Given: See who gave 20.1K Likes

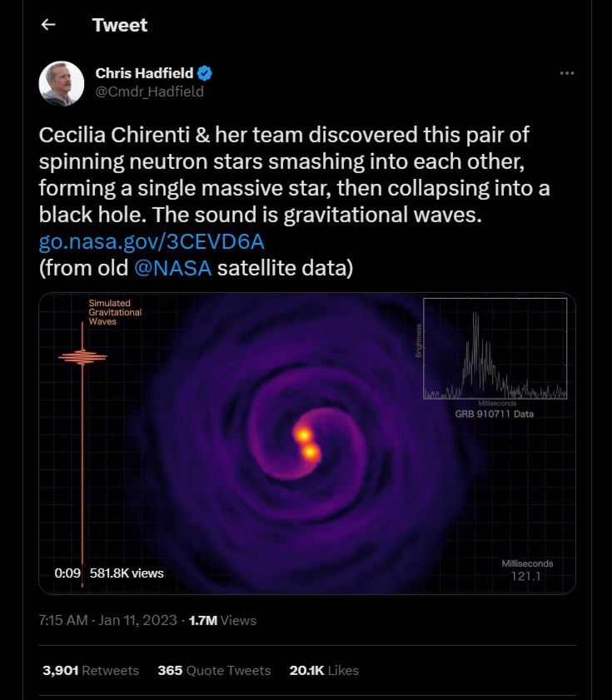Looking at the screenshot, I should [x=324, y=671].
